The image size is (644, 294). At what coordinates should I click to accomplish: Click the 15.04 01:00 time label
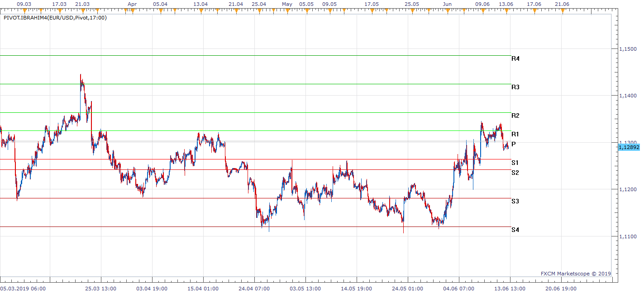[x=203, y=289]
